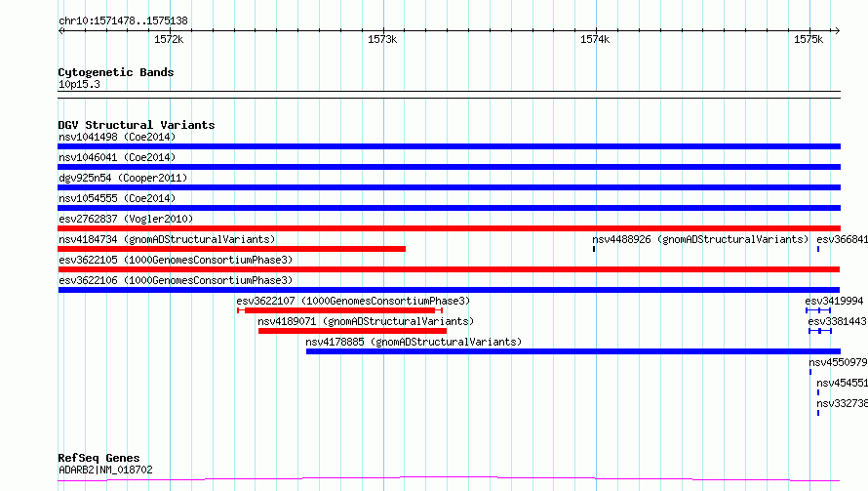Open the DGV Structural Variants track heading

point(137,125)
